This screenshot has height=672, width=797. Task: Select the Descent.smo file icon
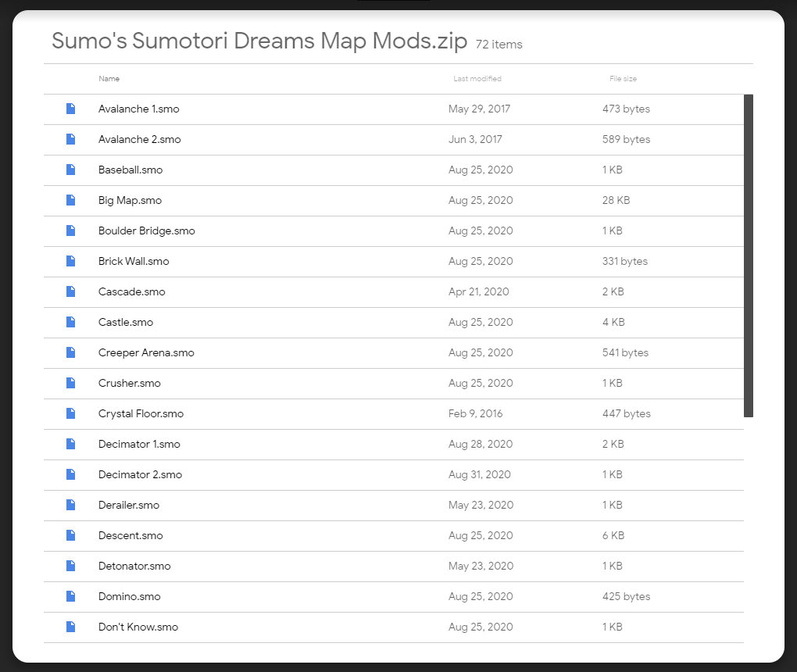(x=71, y=535)
